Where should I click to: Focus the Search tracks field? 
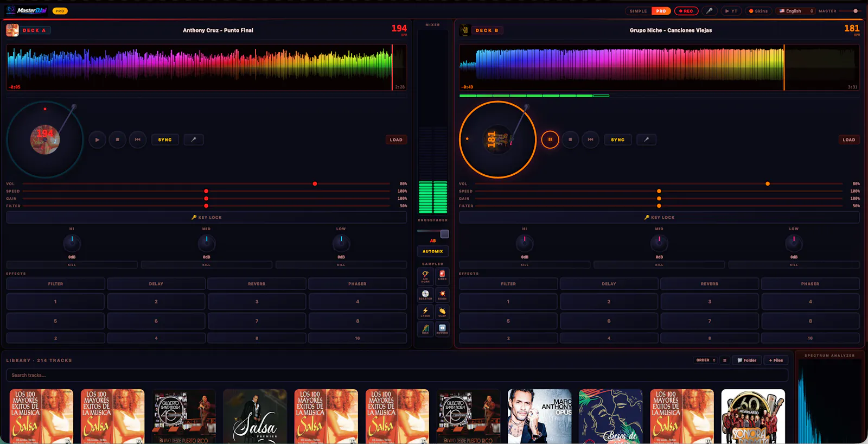pos(397,375)
